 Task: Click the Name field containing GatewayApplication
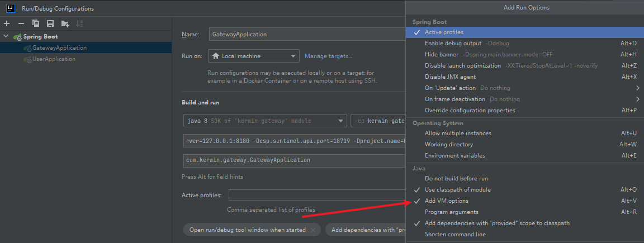click(307, 35)
